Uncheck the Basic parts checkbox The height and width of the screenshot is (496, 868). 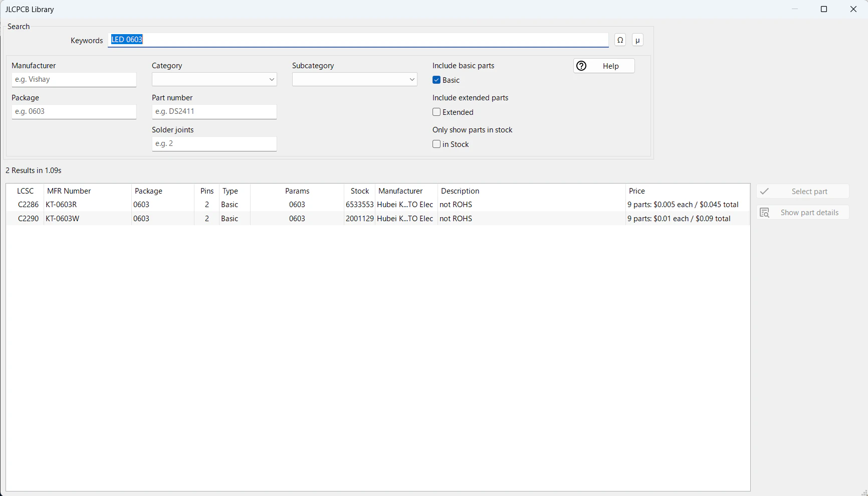click(x=437, y=80)
